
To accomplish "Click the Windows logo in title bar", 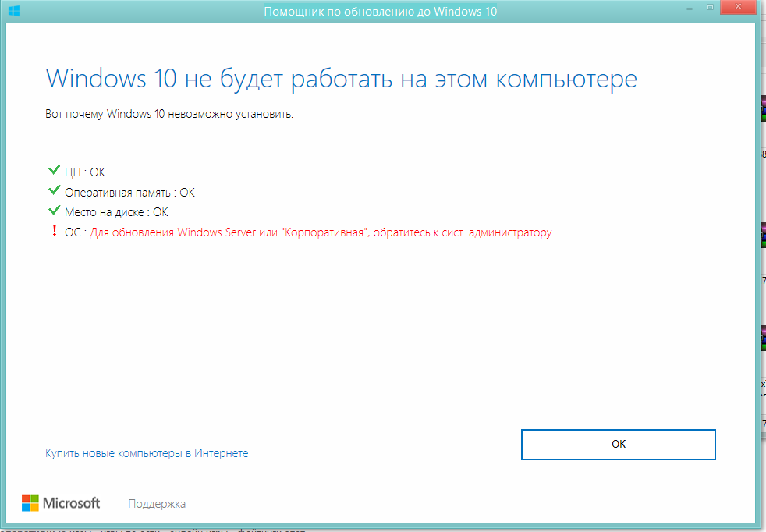I will coord(14,11).
